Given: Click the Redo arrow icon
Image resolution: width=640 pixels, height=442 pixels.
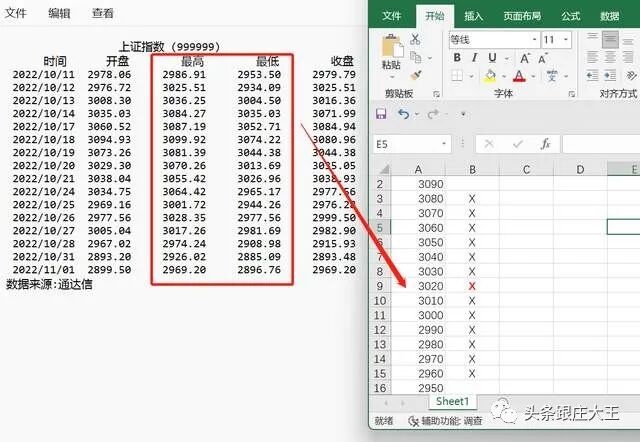Looking at the screenshot, I should point(433,114).
